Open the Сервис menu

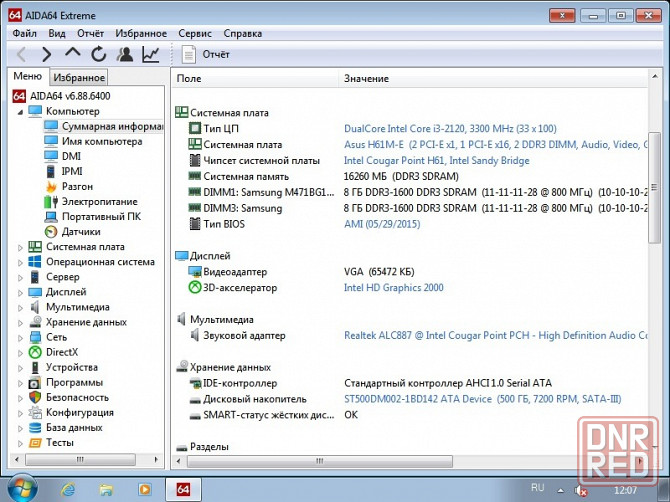coord(195,33)
